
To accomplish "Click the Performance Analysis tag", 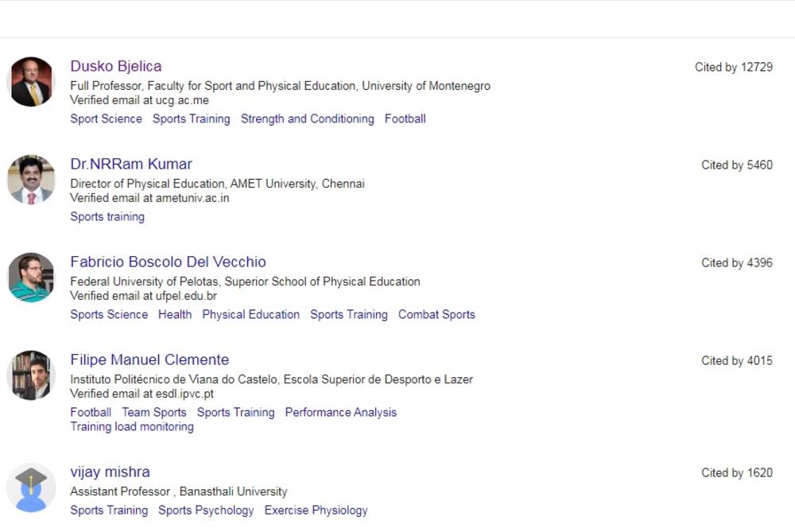I will pyautogui.click(x=340, y=412).
